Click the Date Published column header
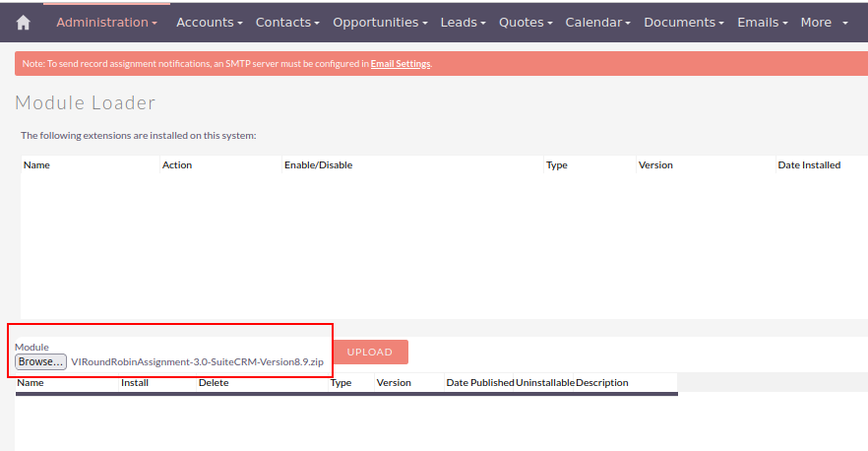The image size is (868, 451). coord(479,382)
